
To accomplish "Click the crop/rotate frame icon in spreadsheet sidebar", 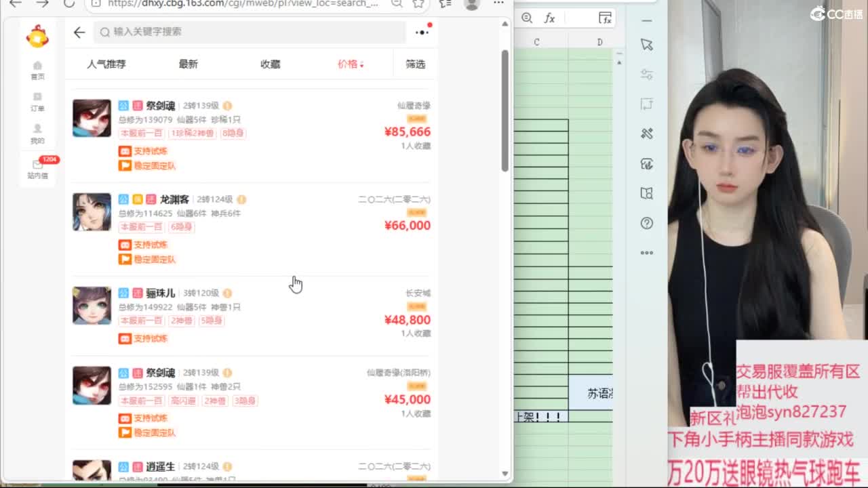I will pos(646,104).
